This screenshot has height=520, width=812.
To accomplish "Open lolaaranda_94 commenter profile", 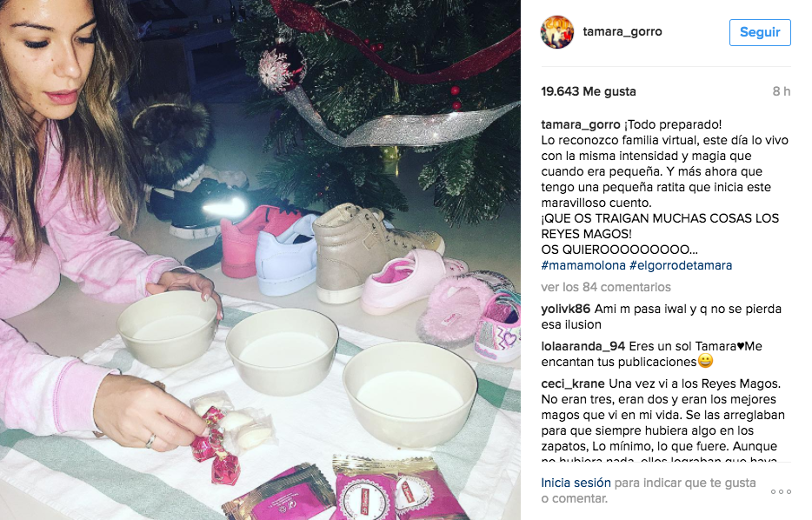I will point(583,346).
